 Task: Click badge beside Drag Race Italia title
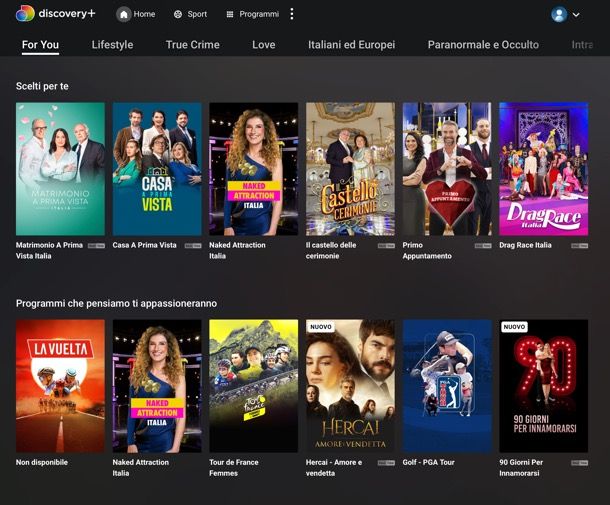[x=580, y=246]
